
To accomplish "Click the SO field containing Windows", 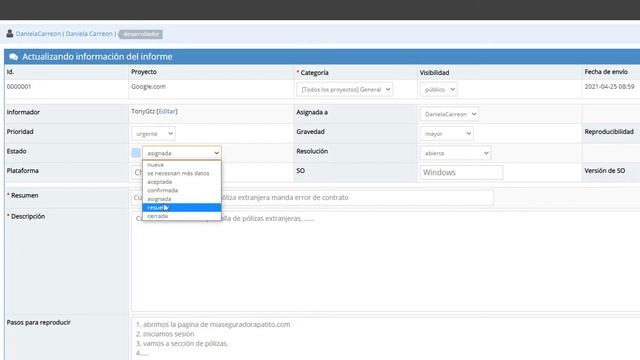I will 461,172.
